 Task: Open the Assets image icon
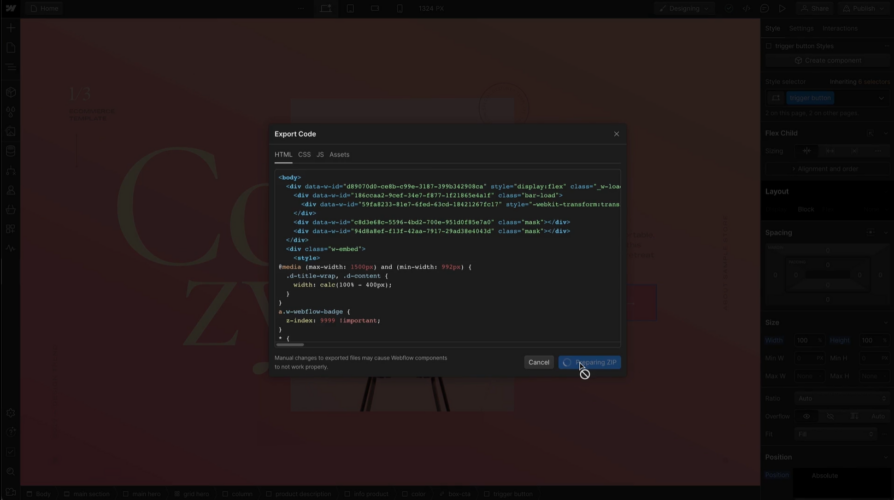[10, 131]
